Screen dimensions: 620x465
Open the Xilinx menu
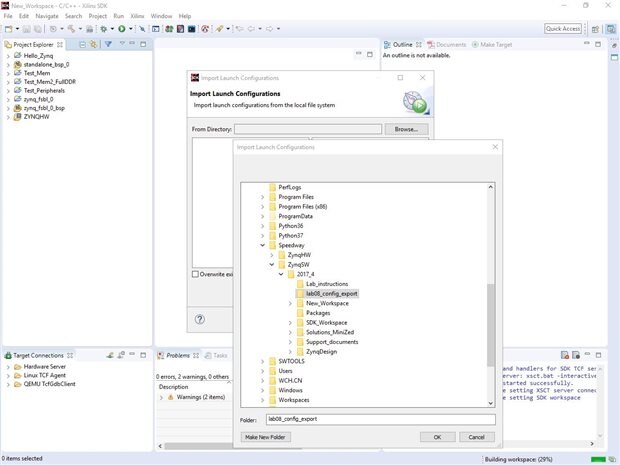click(139, 16)
